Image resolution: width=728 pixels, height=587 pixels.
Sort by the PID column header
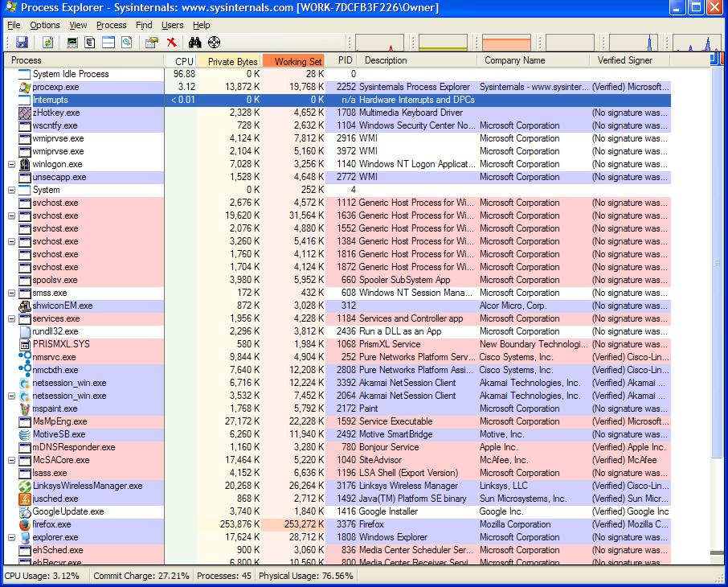342,60
